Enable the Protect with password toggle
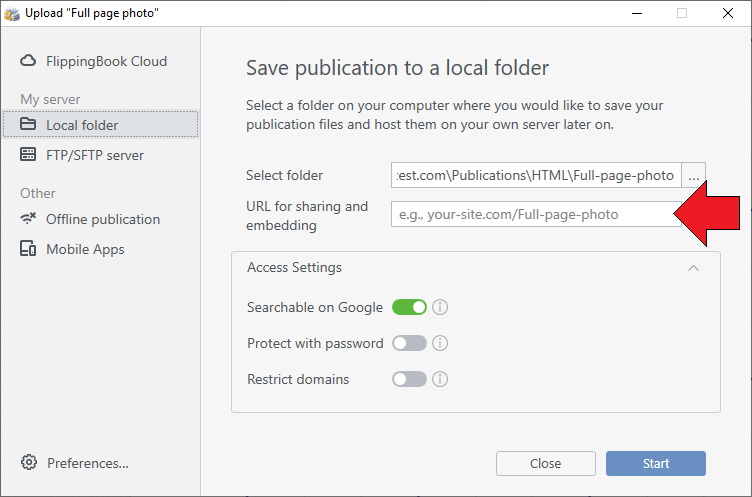 [x=409, y=343]
